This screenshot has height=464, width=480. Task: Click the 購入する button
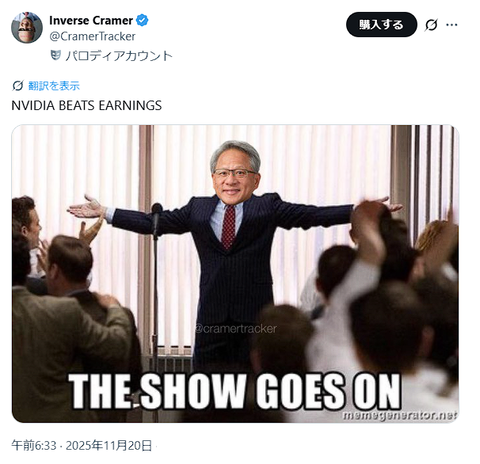381,25
